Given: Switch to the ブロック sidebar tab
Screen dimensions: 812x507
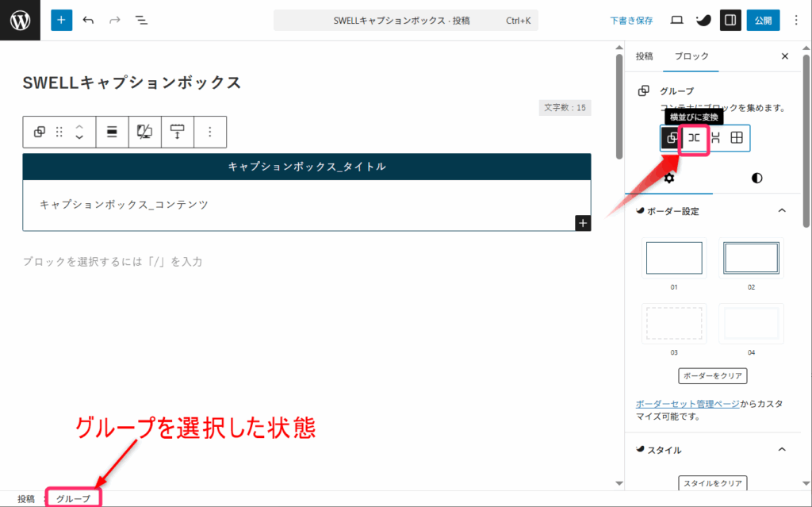Looking at the screenshot, I should click(691, 56).
